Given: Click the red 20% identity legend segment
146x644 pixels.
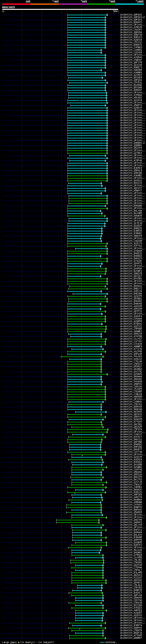Looking at the screenshot, I should point(16,4).
